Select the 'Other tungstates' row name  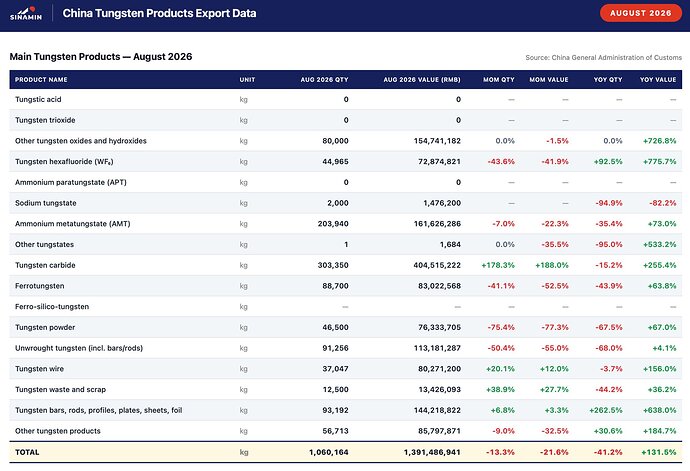44,244
